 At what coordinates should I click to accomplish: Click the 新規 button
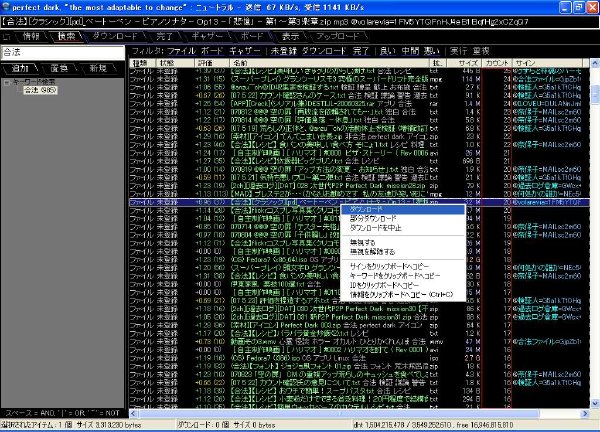click(x=98, y=68)
